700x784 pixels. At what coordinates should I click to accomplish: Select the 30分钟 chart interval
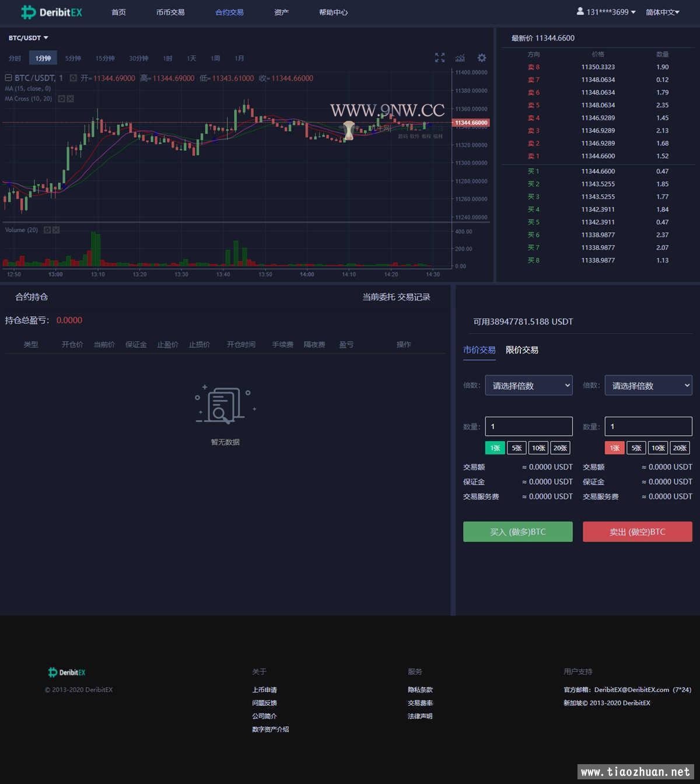(139, 58)
